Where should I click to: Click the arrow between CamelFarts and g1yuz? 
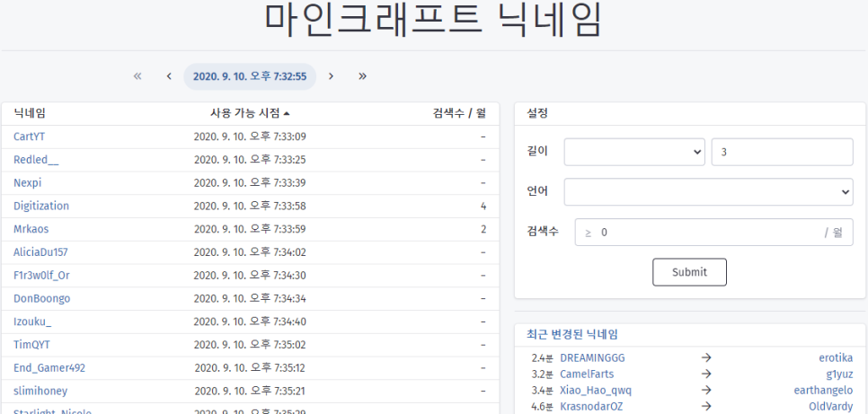[x=705, y=374]
